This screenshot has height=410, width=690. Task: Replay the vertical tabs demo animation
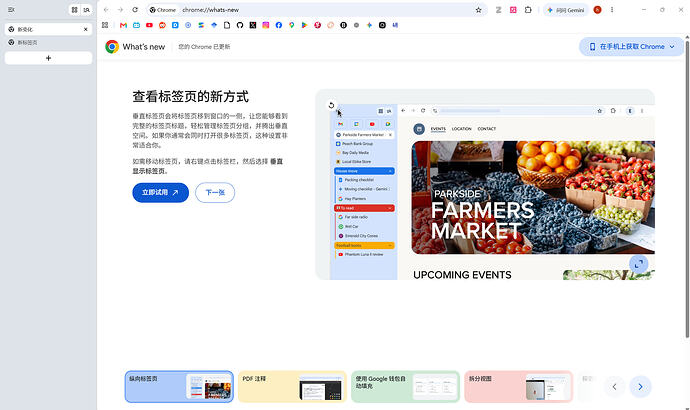point(331,105)
